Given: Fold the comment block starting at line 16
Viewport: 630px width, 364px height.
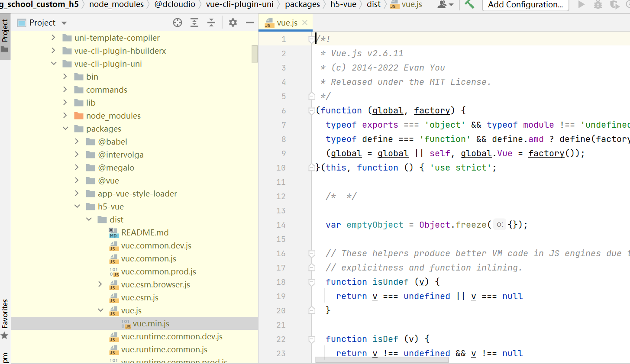Looking at the screenshot, I should tap(312, 254).
